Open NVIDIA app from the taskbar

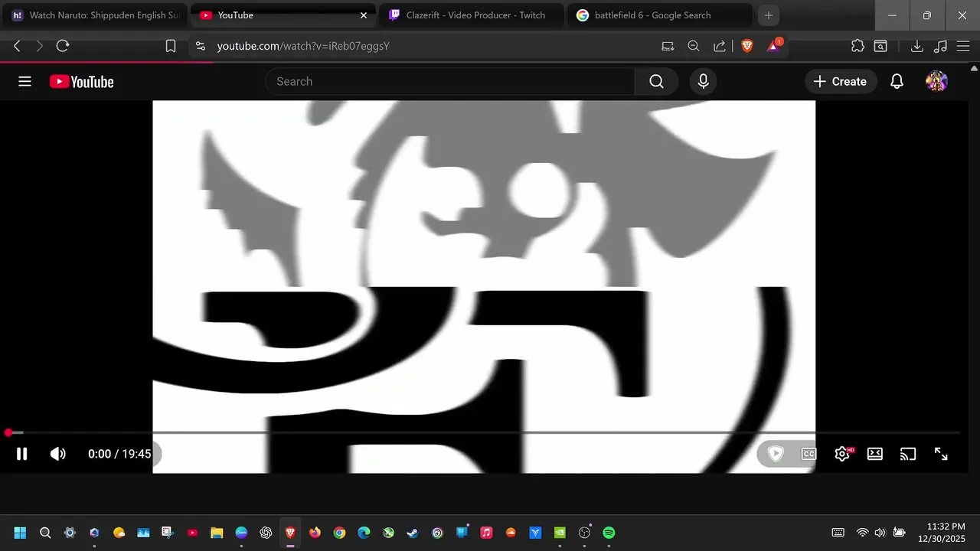click(560, 533)
